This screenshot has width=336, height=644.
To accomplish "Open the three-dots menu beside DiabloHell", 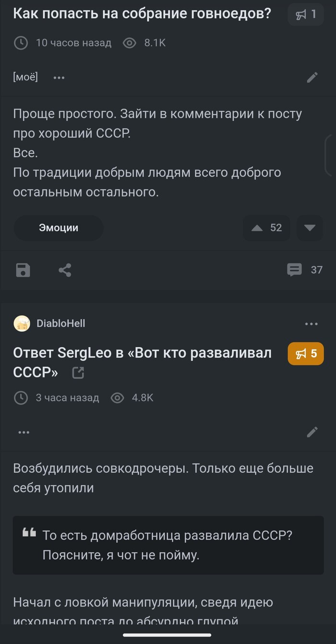I will (312, 323).
